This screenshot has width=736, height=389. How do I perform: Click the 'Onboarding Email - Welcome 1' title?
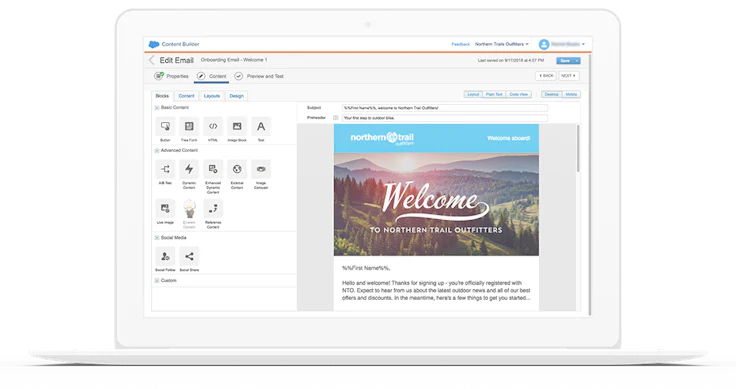(x=234, y=60)
